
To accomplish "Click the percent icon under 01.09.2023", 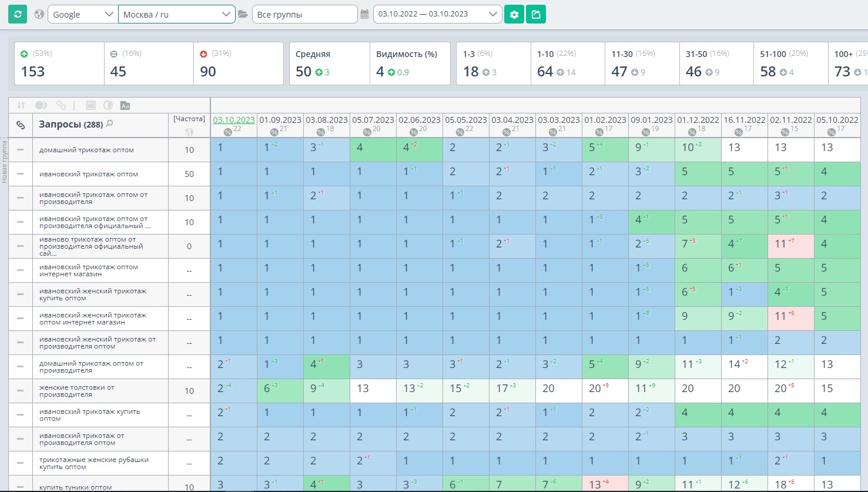I will pos(274,132).
